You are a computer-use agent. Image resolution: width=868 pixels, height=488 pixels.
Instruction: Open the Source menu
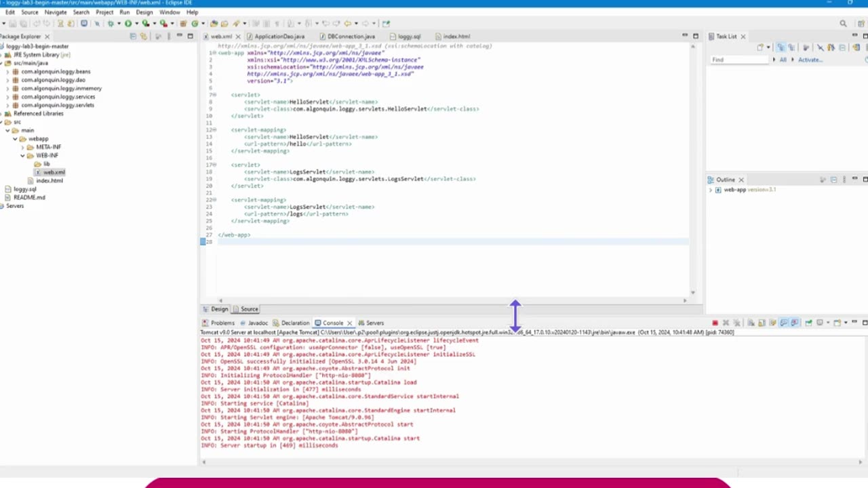[30, 12]
